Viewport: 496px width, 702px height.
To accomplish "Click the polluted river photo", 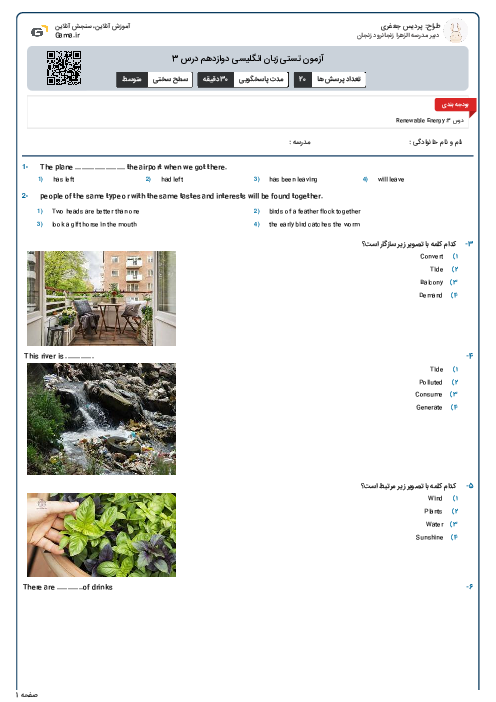I will (101, 419).
